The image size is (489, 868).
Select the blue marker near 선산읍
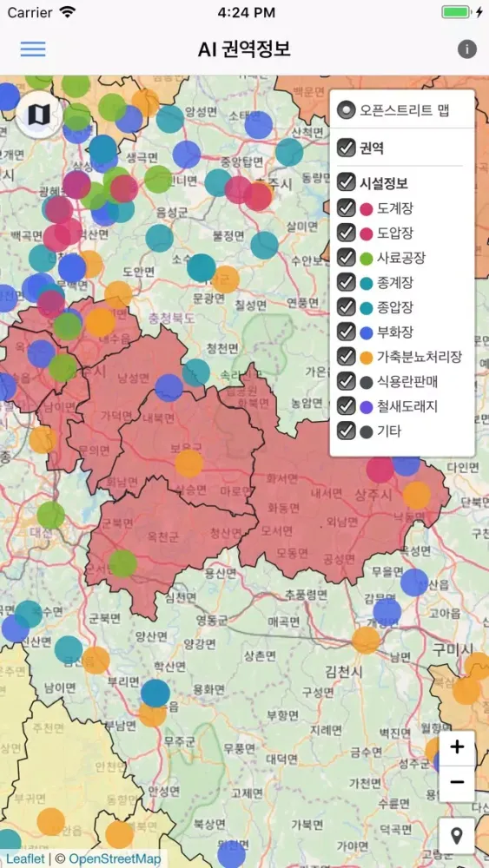[414, 582]
